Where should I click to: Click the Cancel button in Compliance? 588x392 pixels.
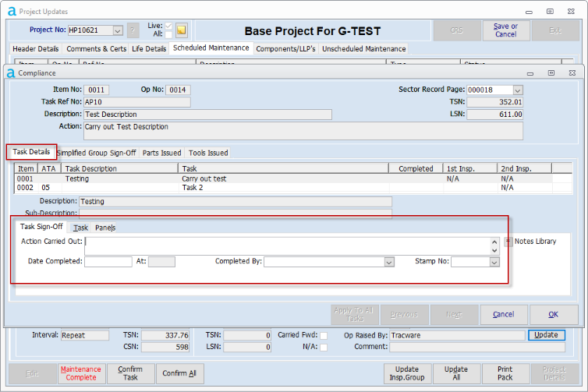click(x=503, y=315)
